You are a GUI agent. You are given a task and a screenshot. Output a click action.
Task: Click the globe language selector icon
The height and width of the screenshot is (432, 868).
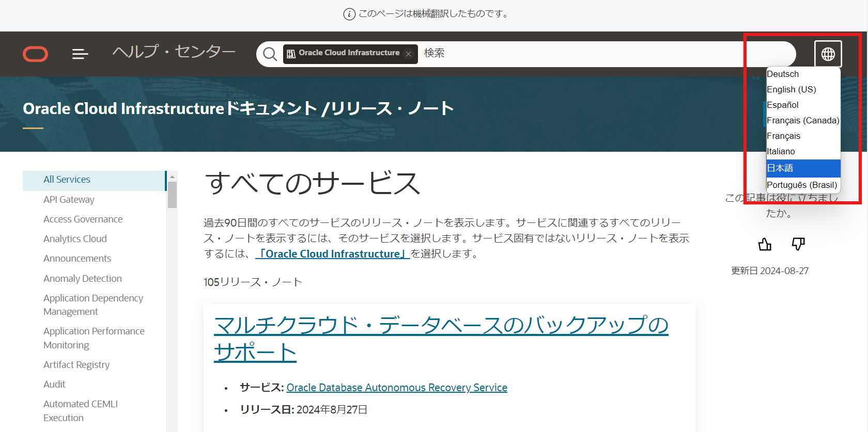click(x=828, y=54)
